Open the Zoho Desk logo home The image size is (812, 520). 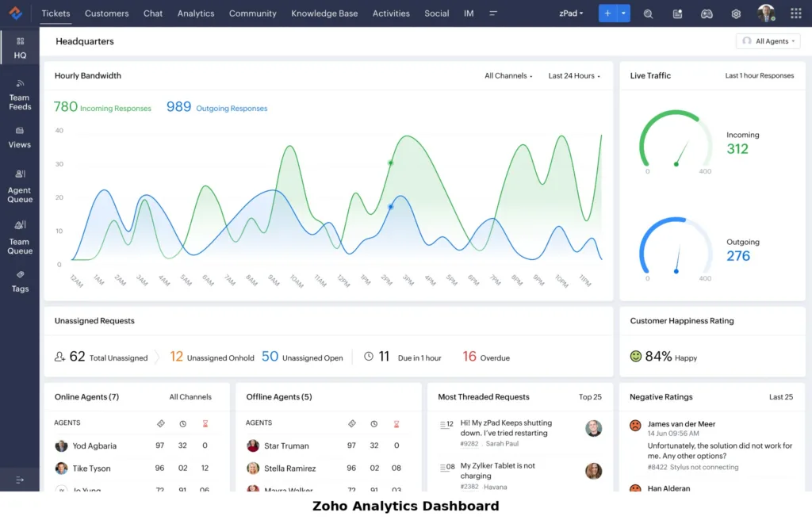pyautogui.click(x=16, y=13)
